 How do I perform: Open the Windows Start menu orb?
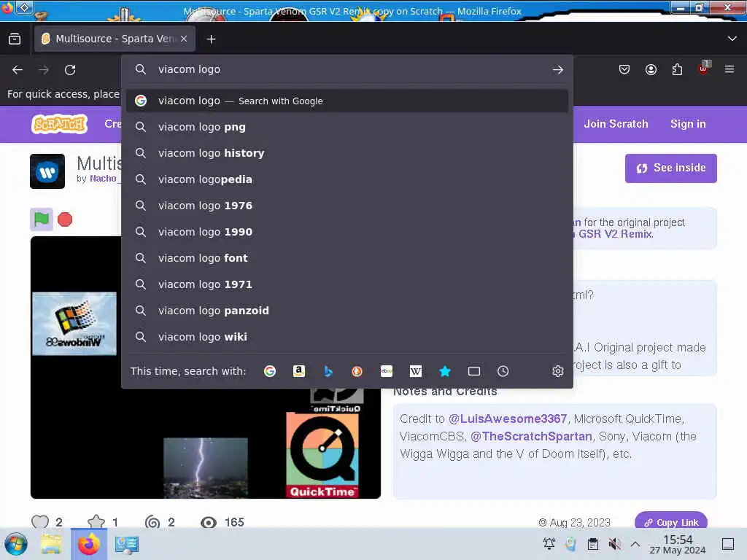point(16,544)
